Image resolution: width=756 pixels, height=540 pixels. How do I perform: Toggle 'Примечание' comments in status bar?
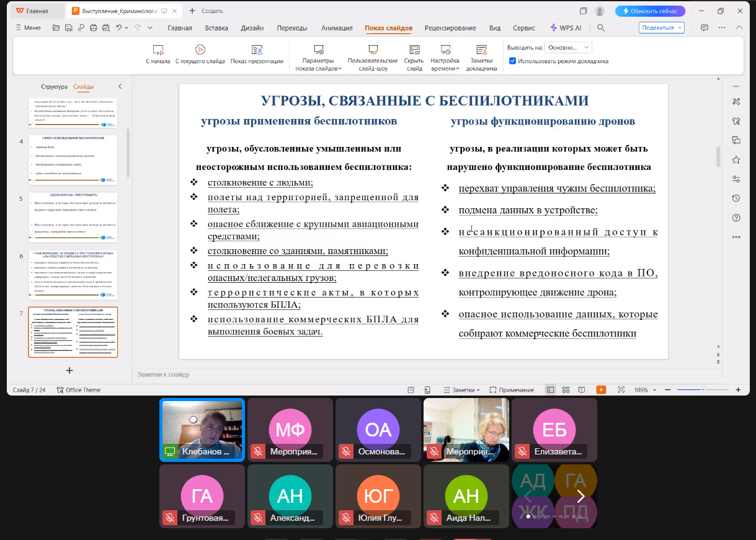[512, 390]
